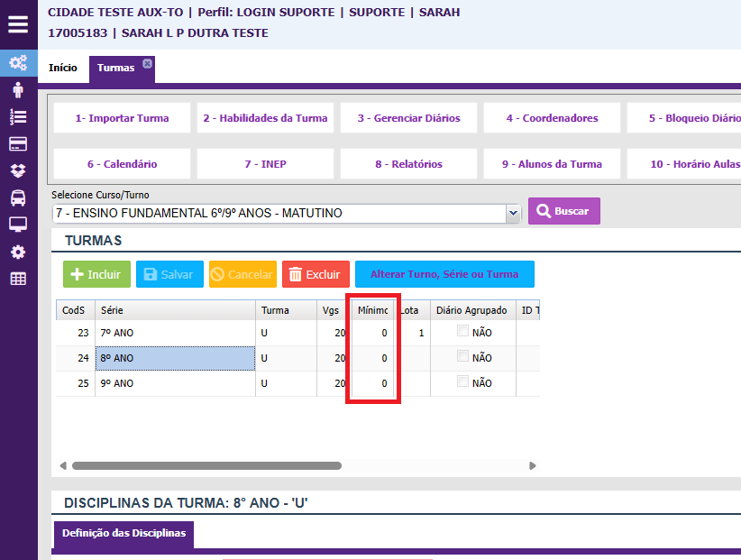
Task: Click the horizontal scrollbar under the table
Action: click(206, 466)
